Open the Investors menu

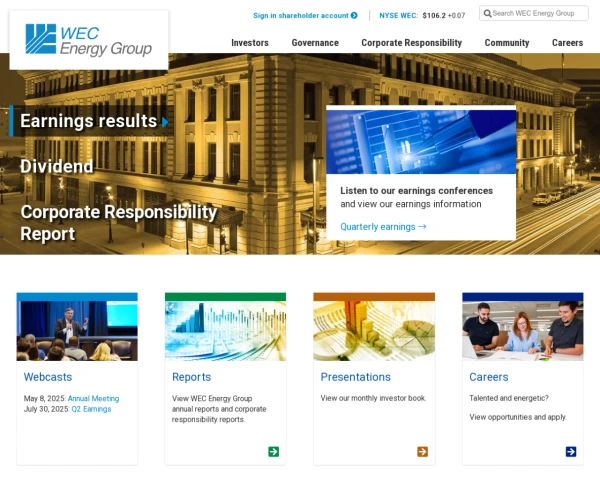pos(250,43)
